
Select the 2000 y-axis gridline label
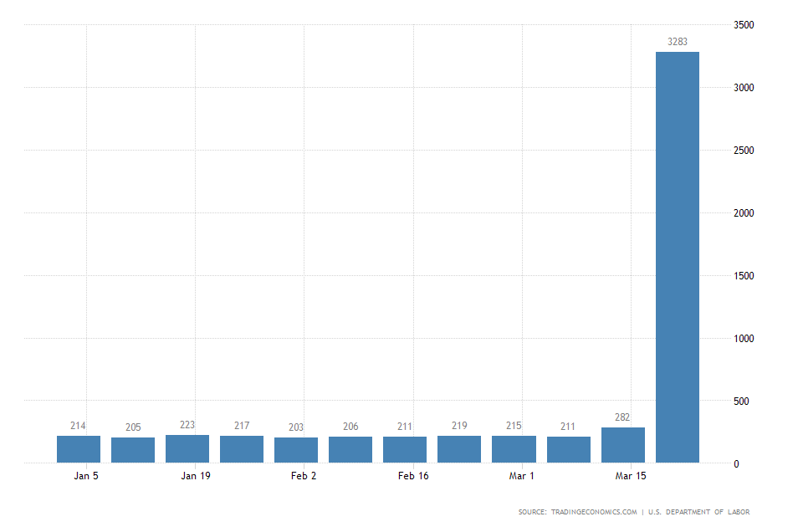[743, 211]
